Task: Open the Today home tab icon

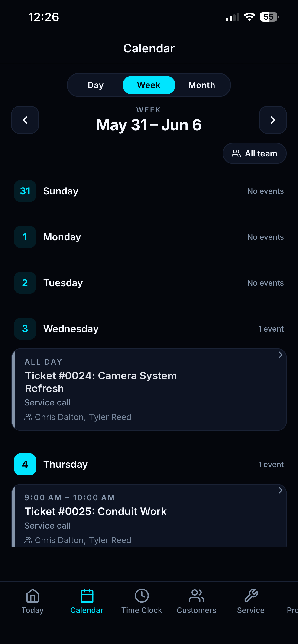Action: tap(33, 596)
